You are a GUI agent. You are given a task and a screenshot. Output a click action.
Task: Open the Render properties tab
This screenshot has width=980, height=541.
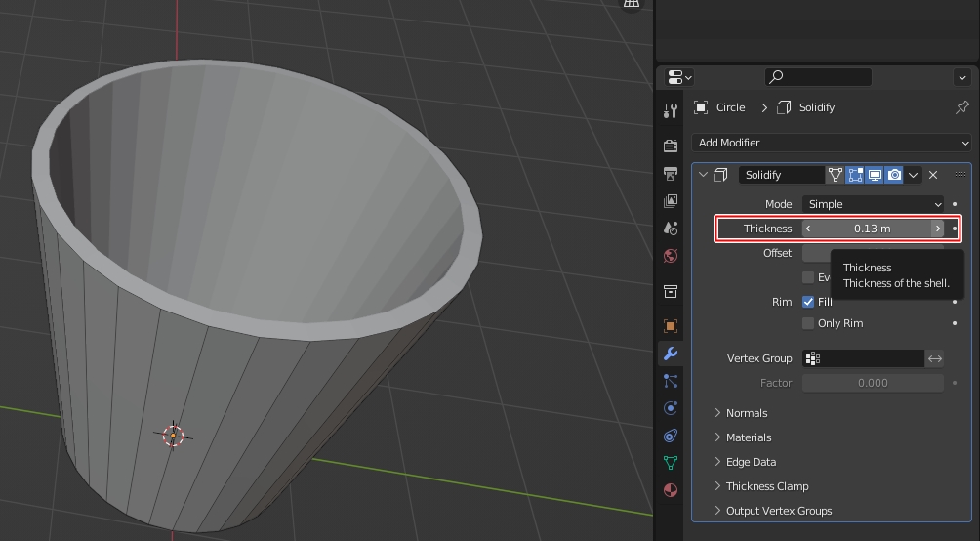point(671,146)
